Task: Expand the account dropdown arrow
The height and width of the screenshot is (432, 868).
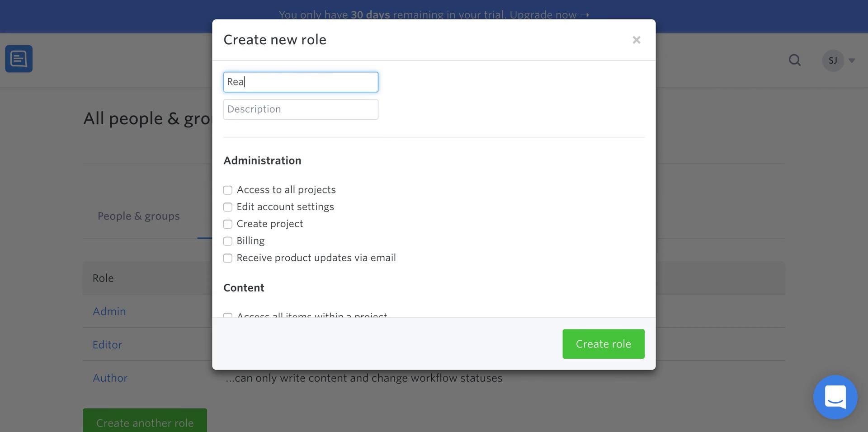Action: tap(852, 61)
